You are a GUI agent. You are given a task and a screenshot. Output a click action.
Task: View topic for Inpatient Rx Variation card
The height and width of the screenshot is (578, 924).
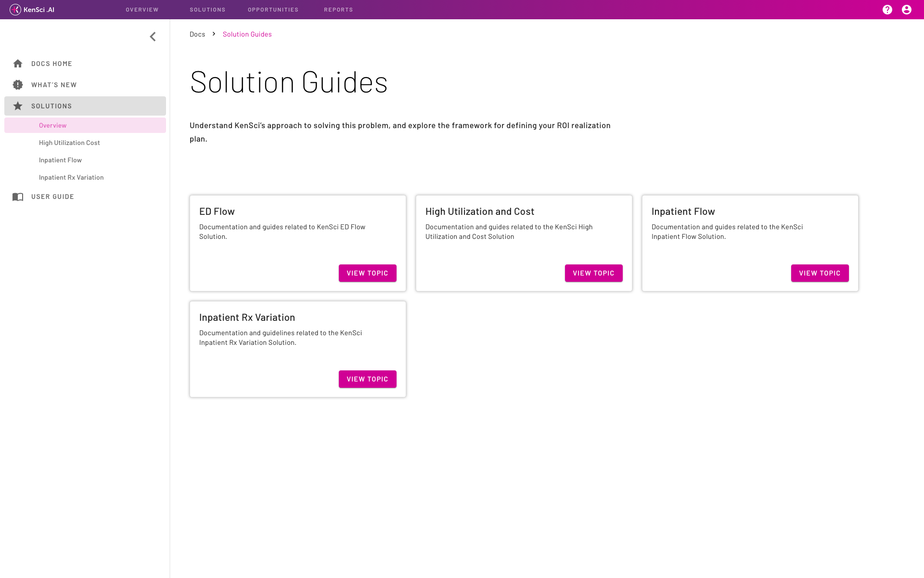point(368,379)
